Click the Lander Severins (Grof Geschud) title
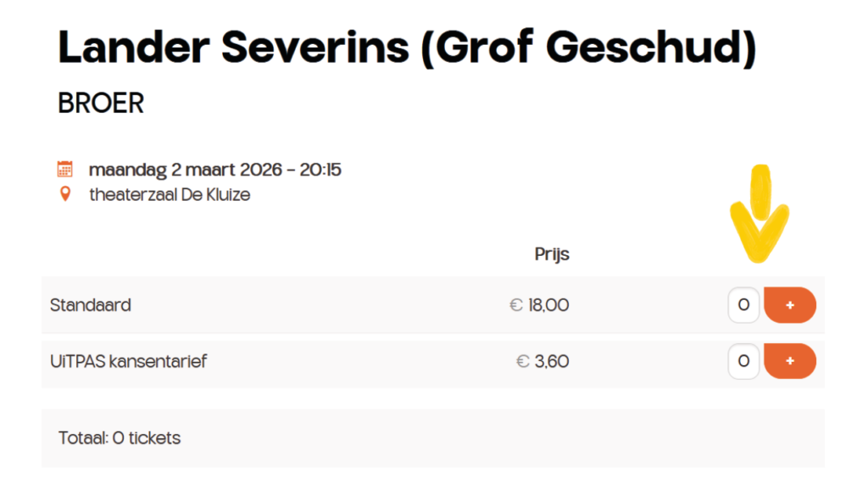868x478 pixels. click(x=407, y=48)
